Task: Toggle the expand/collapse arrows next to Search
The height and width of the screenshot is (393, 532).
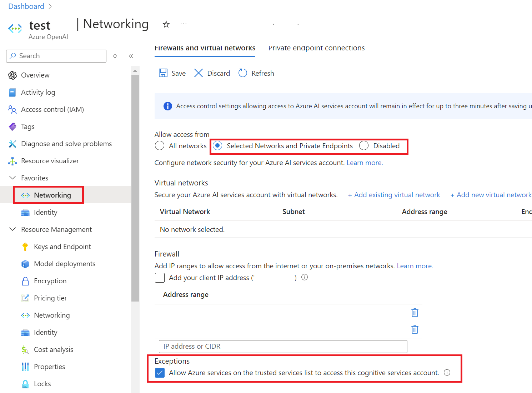Action: (x=115, y=56)
